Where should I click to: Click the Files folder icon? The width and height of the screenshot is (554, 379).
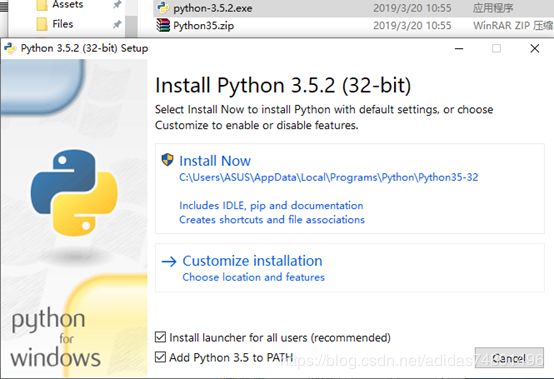[42, 24]
